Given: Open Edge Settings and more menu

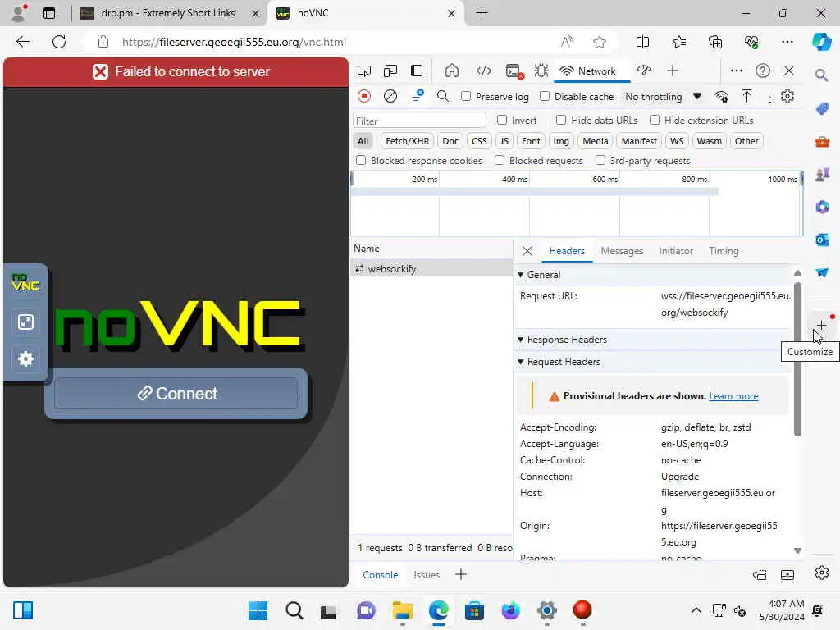Looking at the screenshot, I should 787,42.
